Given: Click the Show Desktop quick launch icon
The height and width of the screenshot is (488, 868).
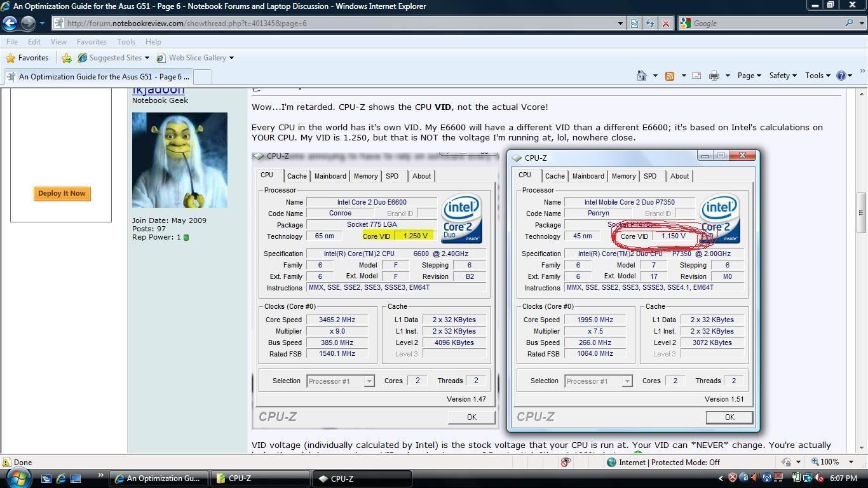Looking at the screenshot, I should click(x=76, y=478).
